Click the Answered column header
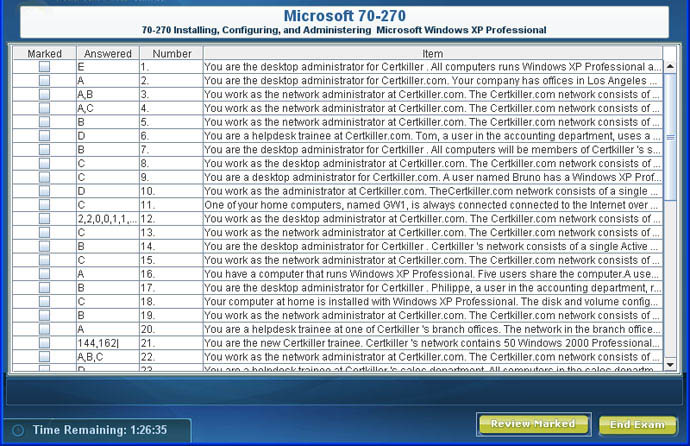Viewport: 690px width, 446px height. point(108,53)
